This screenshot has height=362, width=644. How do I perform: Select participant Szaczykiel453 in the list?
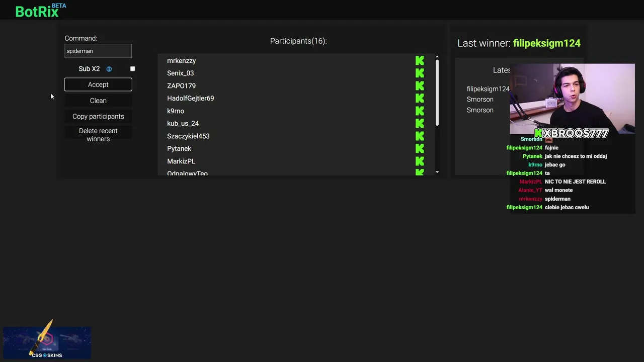click(188, 136)
